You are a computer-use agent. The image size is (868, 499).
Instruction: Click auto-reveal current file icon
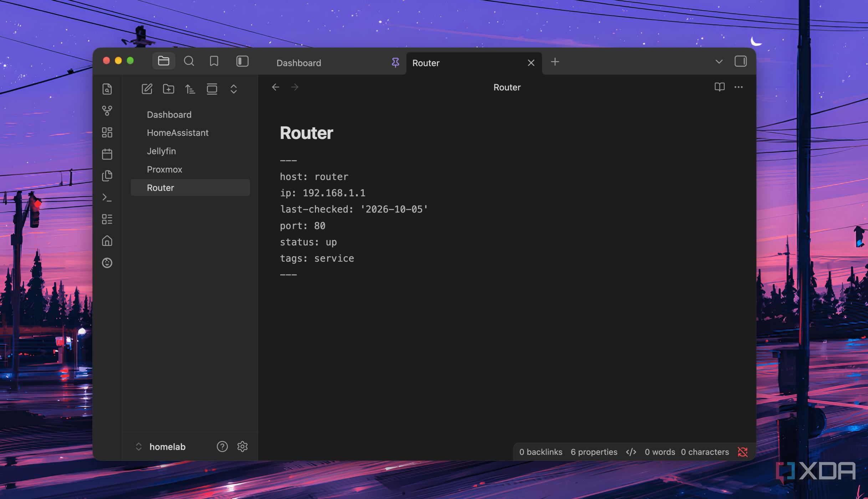tap(212, 89)
